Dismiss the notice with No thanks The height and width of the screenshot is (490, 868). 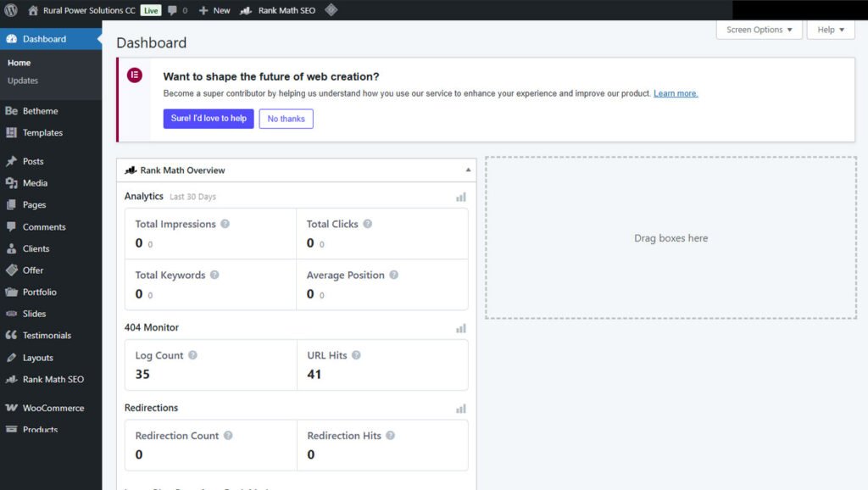286,119
